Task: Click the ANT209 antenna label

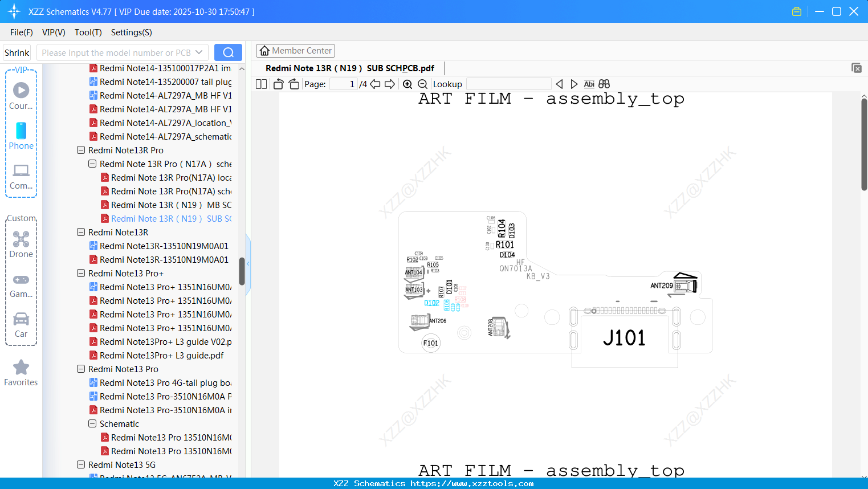Action: (x=662, y=286)
